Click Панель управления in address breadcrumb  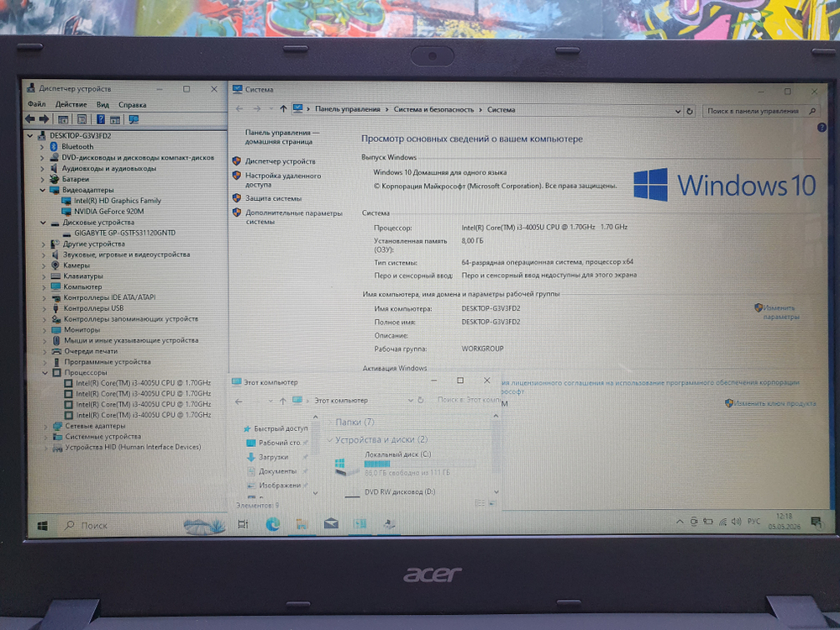click(348, 109)
